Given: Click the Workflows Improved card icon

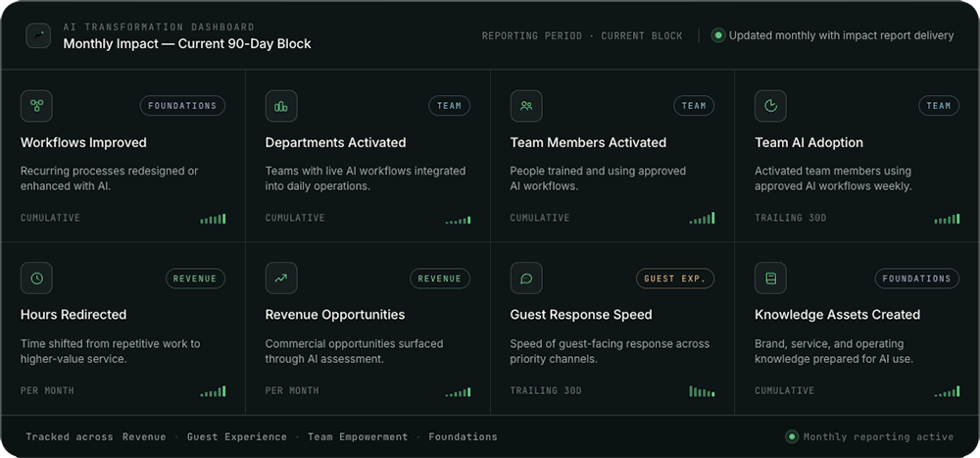Looking at the screenshot, I should [x=37, y=106].
